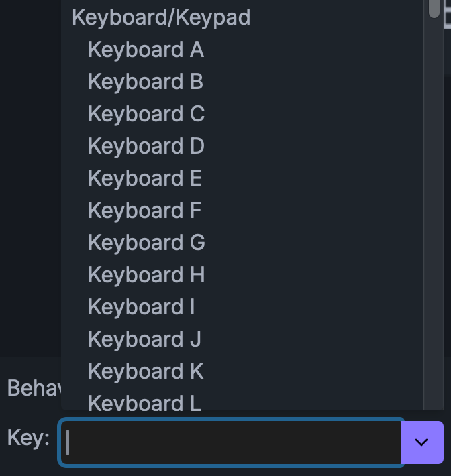
Task: Collapse the Key dropdown with the chevron button
Action: coord(422,442)
